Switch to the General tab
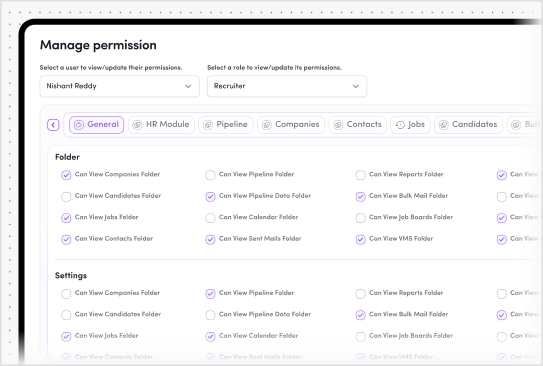This screenshot has width=543, height=366. [x=96, y=125]
